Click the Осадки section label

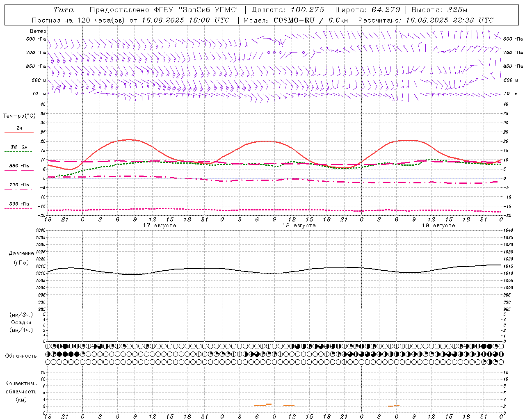tap(21, 322)
